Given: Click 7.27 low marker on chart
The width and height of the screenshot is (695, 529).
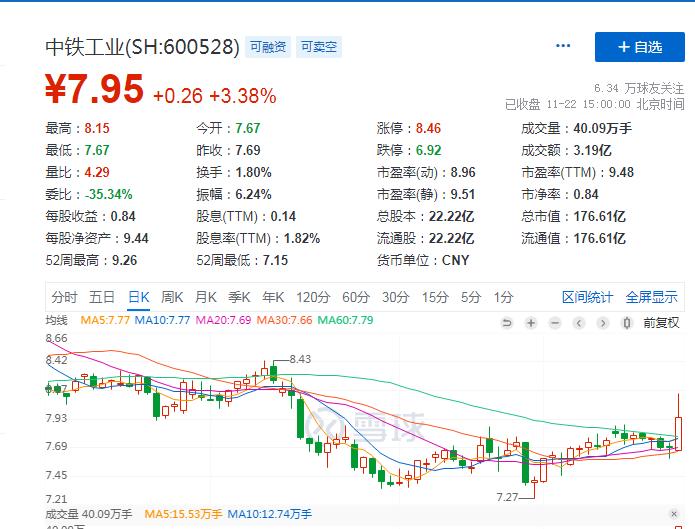Looking at the screenshot, I should click(x=507, y=497).
